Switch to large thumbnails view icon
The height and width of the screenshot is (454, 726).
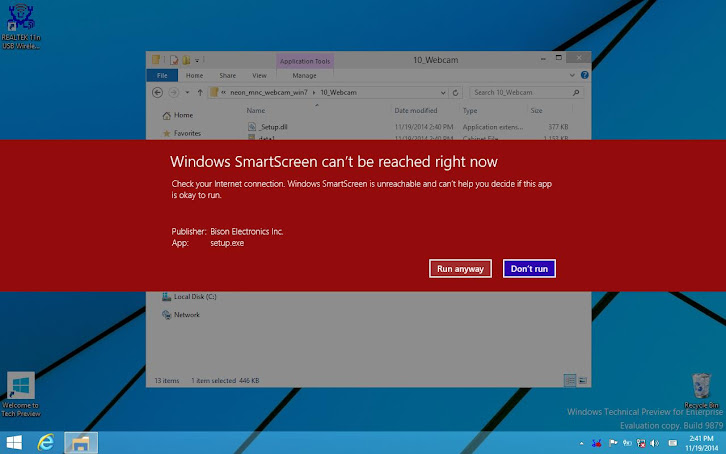pos(582,380)
